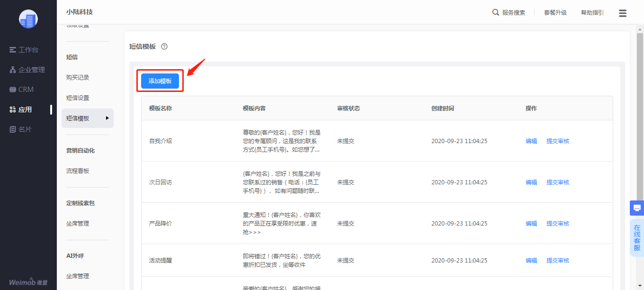This screenshot has width=644, height=290.
Task: Click the 模板名称 column header
Action: pyautogui.click(x=161, y=109)
